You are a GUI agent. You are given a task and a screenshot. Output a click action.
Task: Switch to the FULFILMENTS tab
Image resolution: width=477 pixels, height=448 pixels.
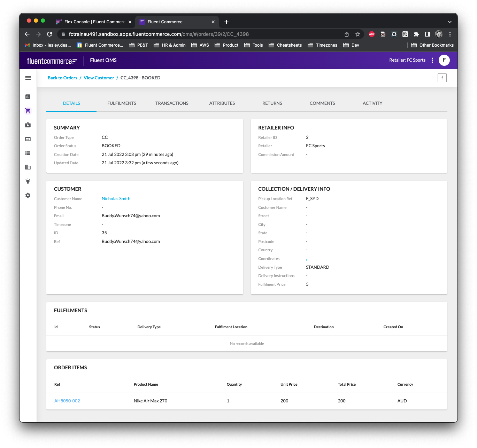click(122, 103)
